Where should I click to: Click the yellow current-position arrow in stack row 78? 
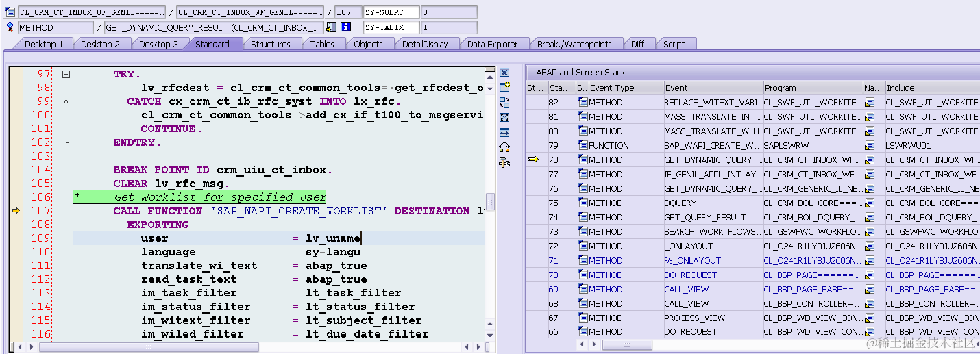[533, 160]
